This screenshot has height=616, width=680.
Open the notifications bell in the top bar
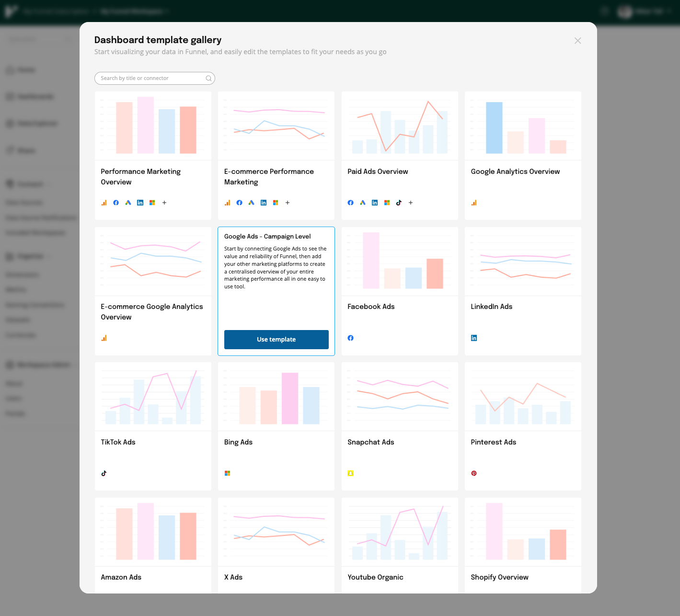coord(604,11)
